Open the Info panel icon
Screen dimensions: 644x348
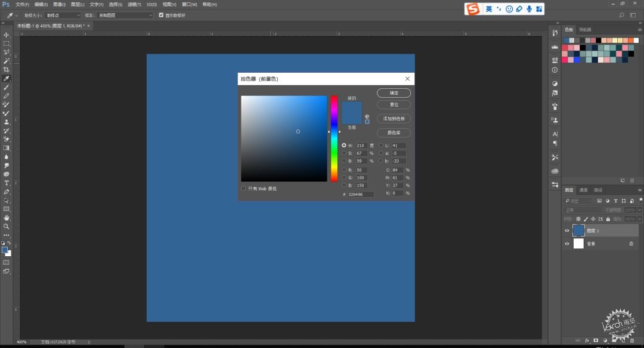(x=555, y=70)
